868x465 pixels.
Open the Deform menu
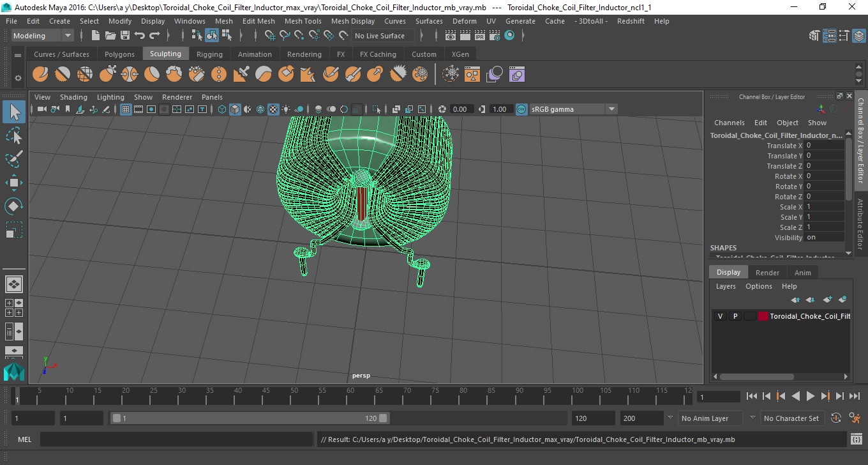click(x=464, y=21)
